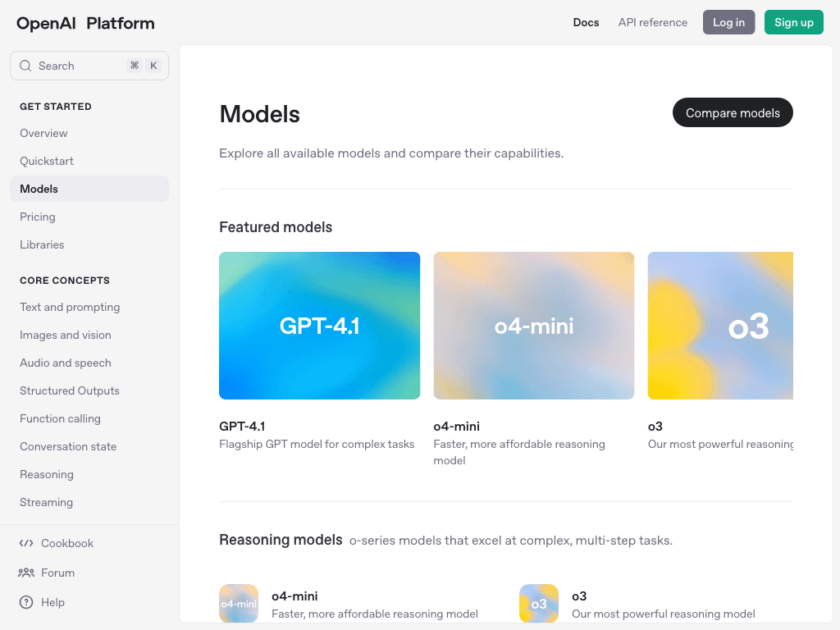
Task: Open Reasoning guide in sidebar
Action: [89, 474]
